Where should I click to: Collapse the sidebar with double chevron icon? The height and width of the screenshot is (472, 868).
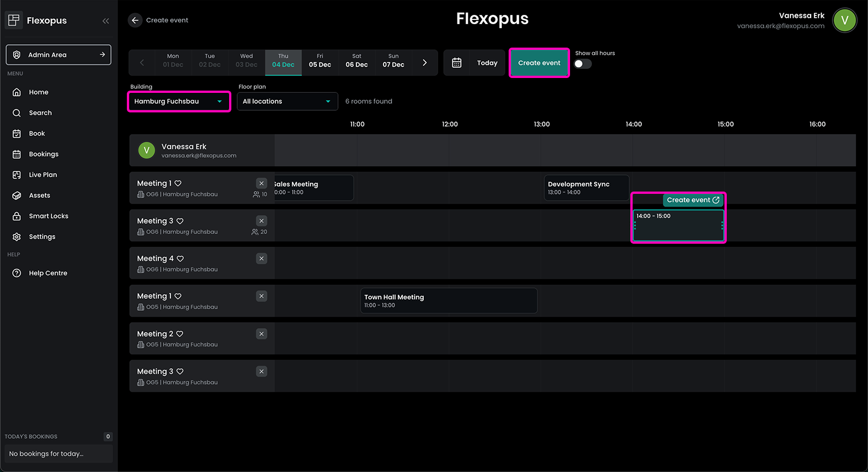(x=106, y=21)
